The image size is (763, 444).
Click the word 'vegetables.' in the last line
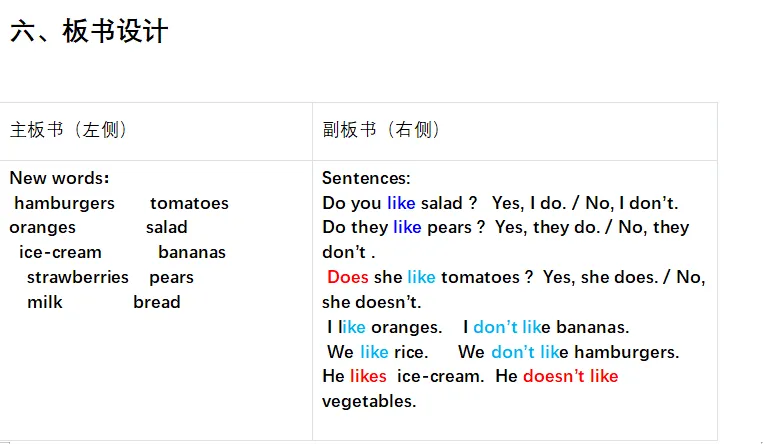pyautogui.click(x=368, y=401)
